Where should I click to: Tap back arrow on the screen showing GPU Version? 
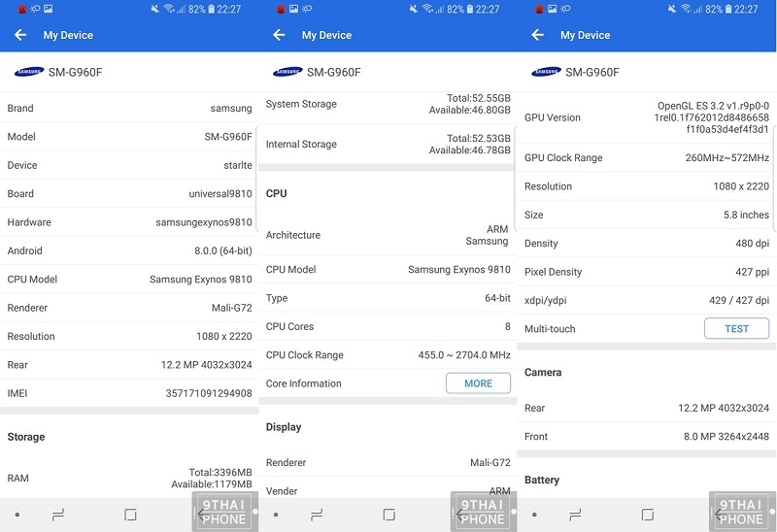pos(537,35)
